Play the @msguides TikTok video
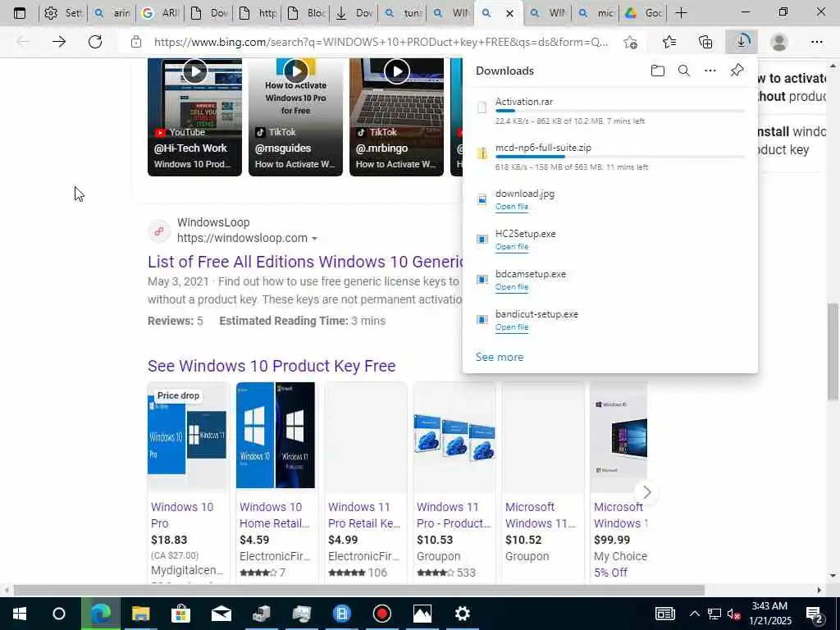Viewport: 840px width, 630px height. click(x=295, y=71)
